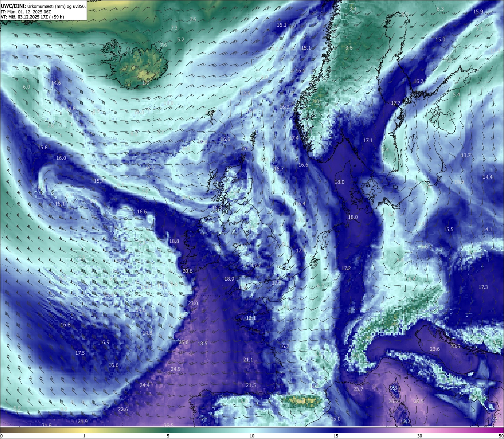Click the 15.8 value label

point(43,147)
